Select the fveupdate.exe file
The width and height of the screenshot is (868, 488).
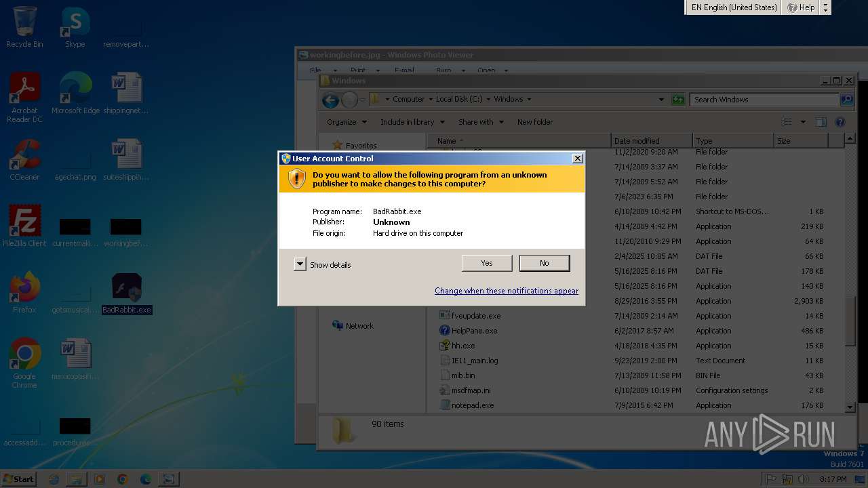(x=471, y=316)
